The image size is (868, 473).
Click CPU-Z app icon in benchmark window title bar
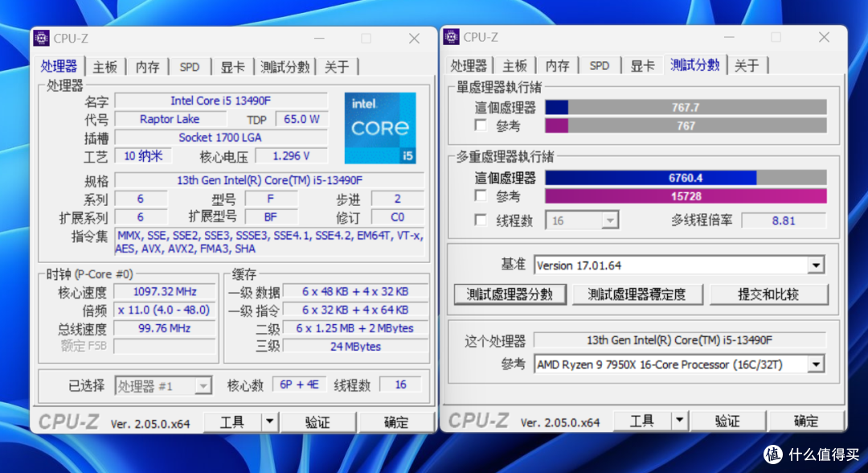(x=451, y=37)
